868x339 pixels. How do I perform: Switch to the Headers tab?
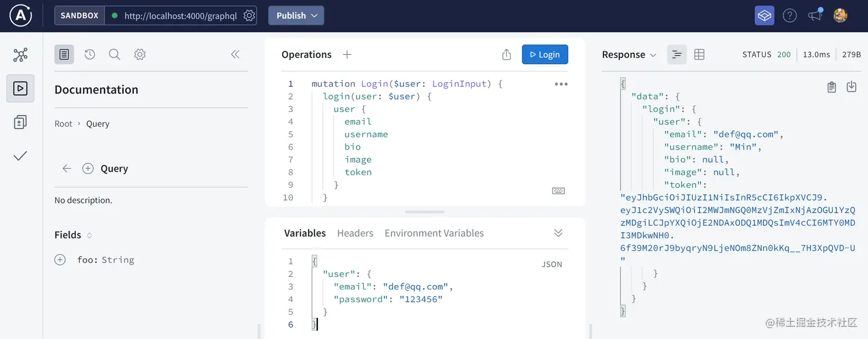355,233
